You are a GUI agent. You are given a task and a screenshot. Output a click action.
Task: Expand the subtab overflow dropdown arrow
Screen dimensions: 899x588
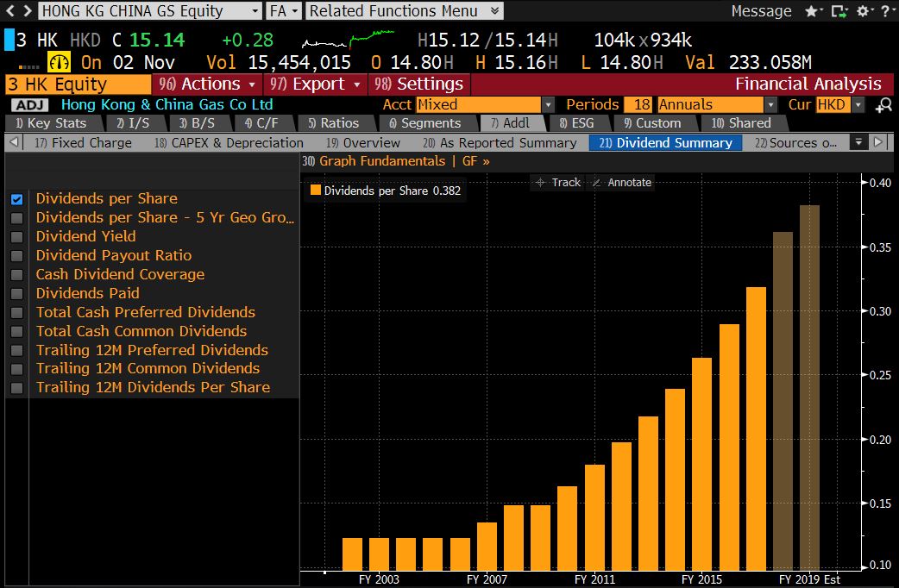(858, 142)
